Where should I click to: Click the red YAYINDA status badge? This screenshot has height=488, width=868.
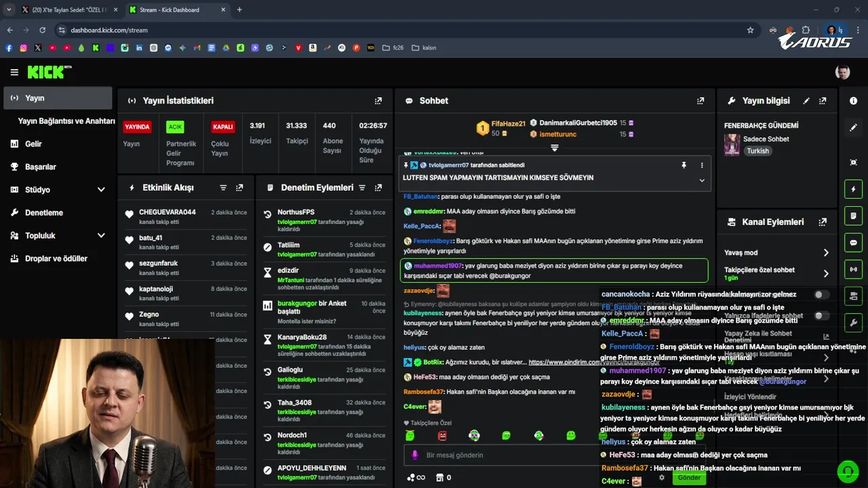tap(137, 127)
